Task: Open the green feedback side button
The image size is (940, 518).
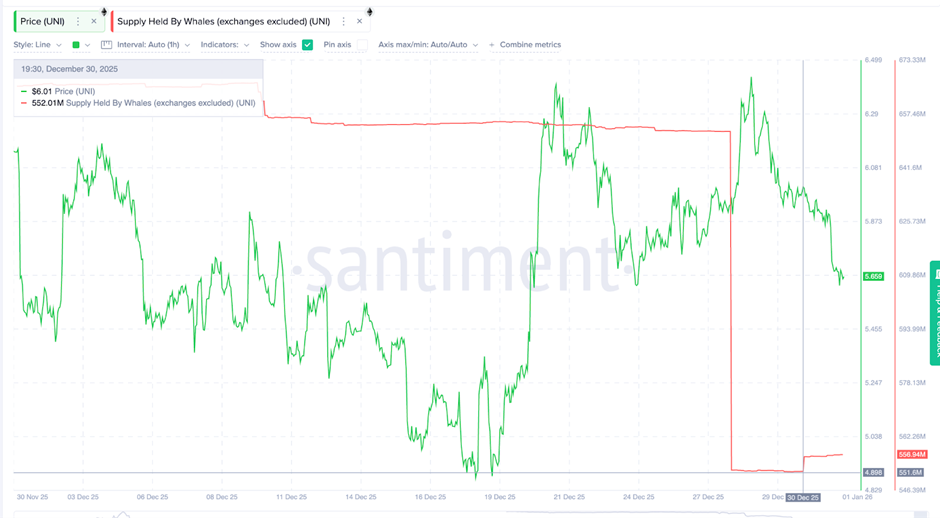Action: [x=935, y=311]
